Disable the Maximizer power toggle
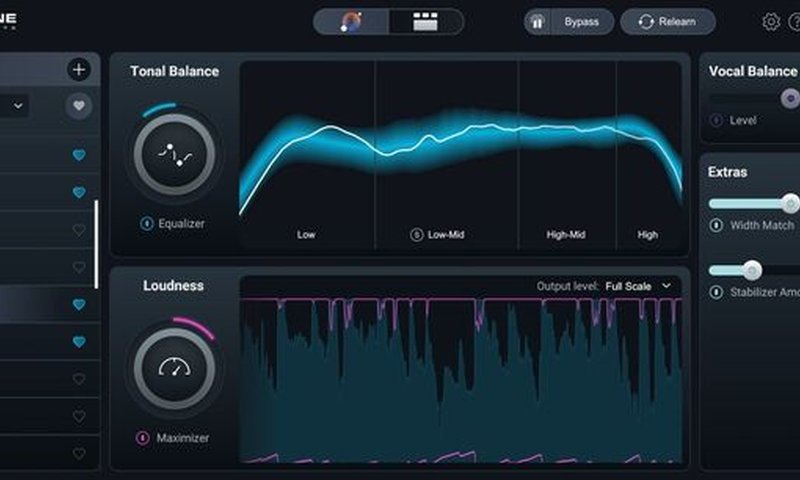 143,438
